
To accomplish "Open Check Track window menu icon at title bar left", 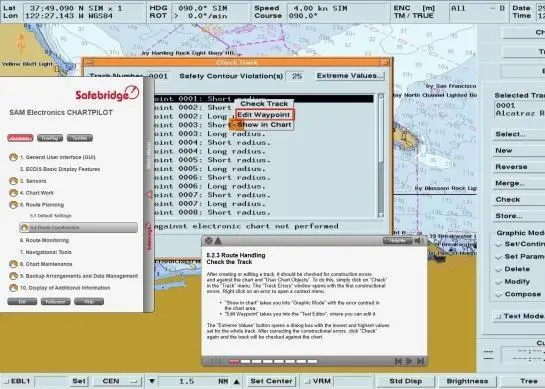I will tap(89, 62).
